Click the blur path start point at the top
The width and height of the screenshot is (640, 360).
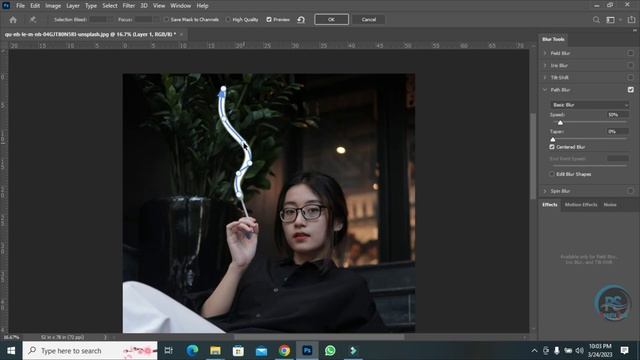tap(223, 88)
